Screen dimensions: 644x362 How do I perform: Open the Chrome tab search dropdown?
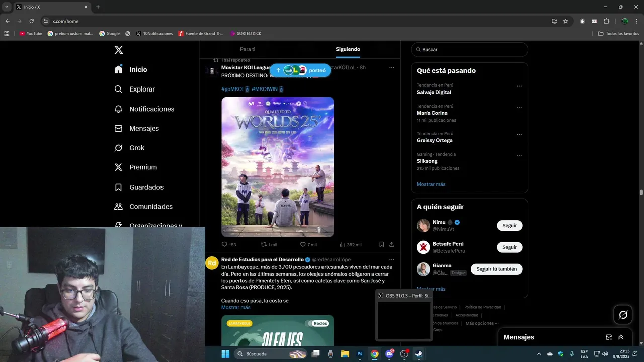pyautogui.click(x=6, y=7)
